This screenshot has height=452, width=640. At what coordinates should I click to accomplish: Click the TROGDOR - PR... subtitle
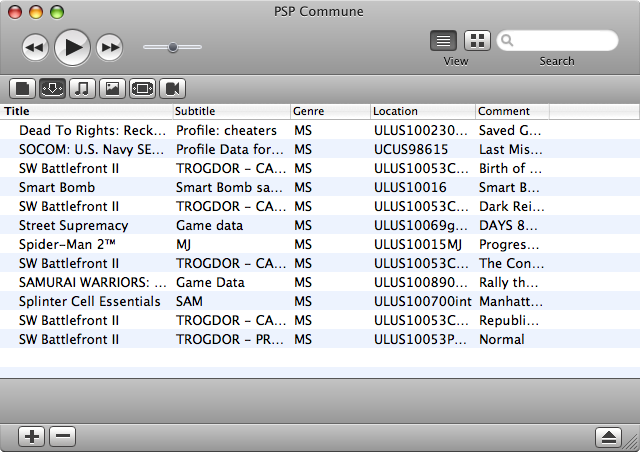pyautogui.click(x=230, y=339)
